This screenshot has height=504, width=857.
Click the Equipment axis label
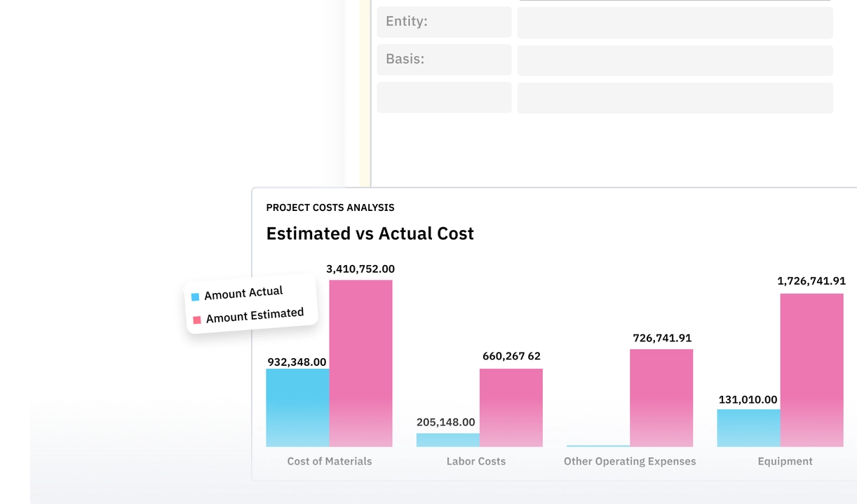(x=785, y=461)
